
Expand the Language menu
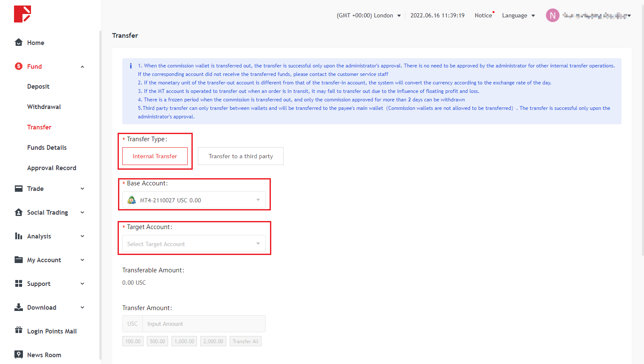[x=518, y=16]
